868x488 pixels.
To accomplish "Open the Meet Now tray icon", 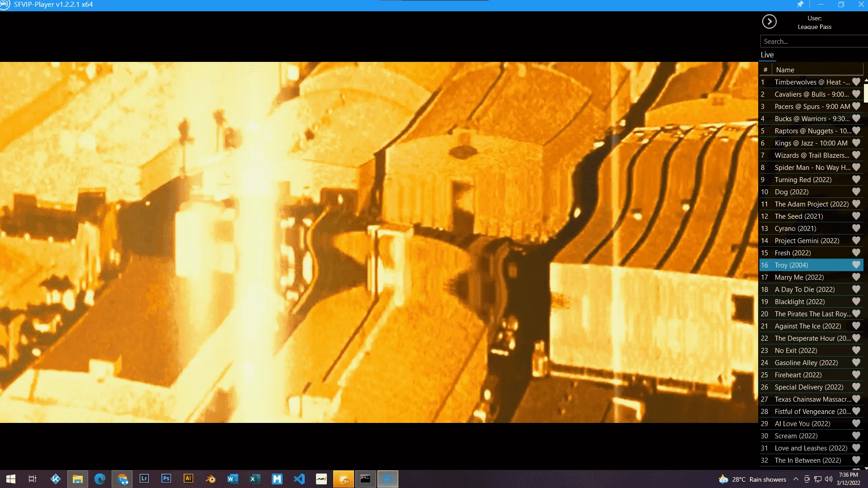I will pos(807,479).
